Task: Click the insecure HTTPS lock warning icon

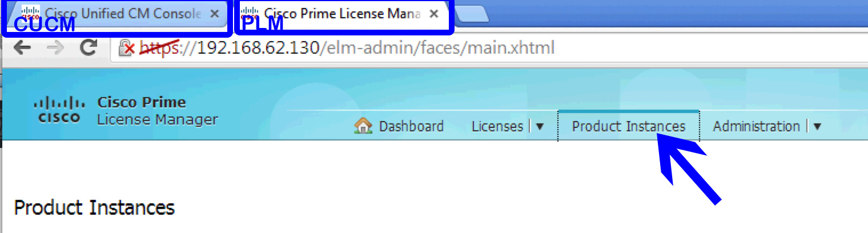Action: 126,48
